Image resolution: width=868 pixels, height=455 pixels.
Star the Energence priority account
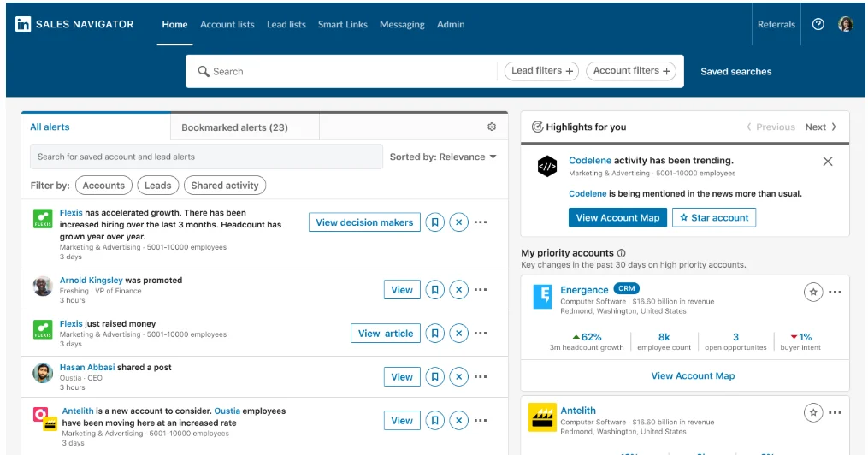click(x=812, y=292)
